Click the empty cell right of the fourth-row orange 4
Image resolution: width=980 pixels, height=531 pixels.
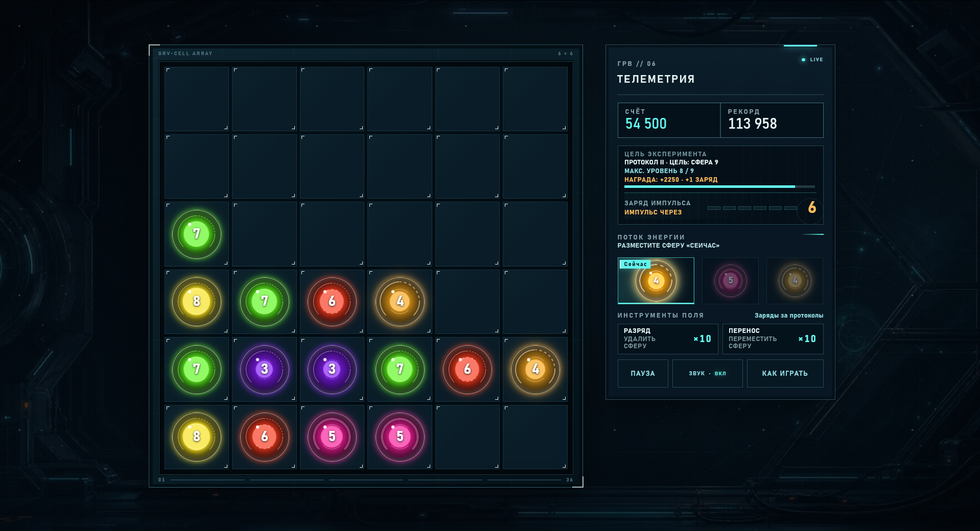468,301
